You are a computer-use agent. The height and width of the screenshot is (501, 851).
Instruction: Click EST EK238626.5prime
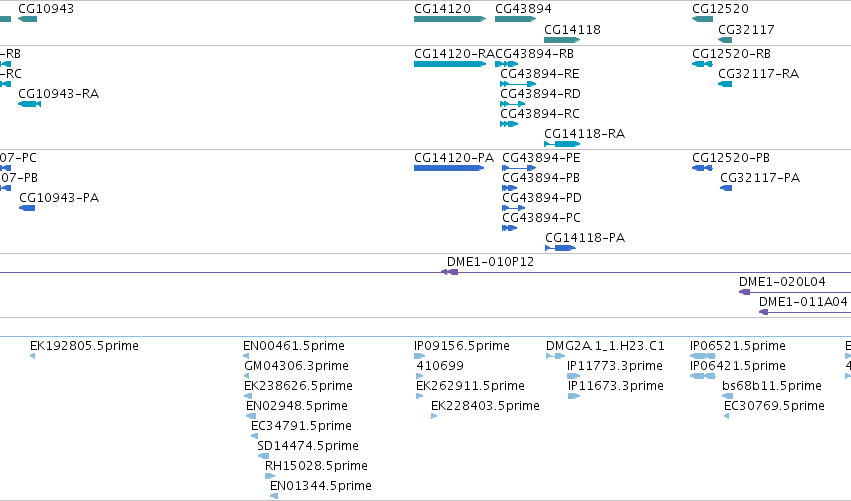(x=298, y=386)
